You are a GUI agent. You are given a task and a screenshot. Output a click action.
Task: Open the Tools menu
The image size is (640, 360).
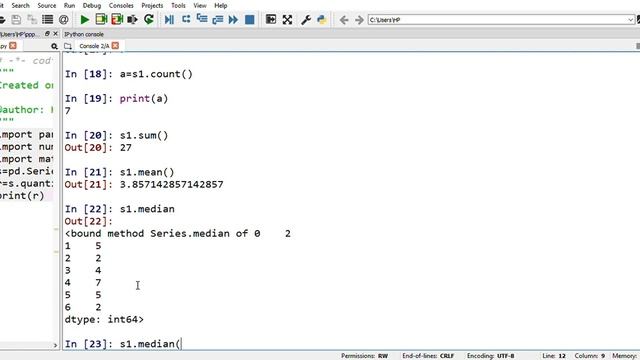(x=178, y=6)
